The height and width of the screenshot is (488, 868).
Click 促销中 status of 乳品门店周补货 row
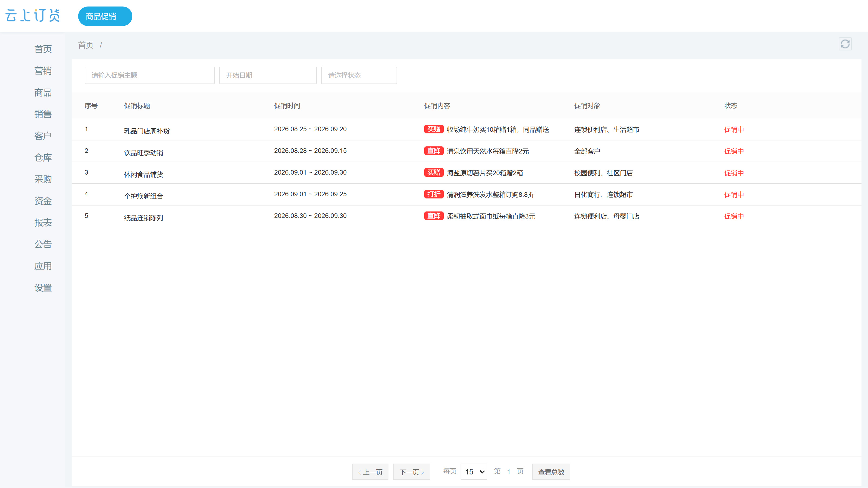tap(734, 130)
